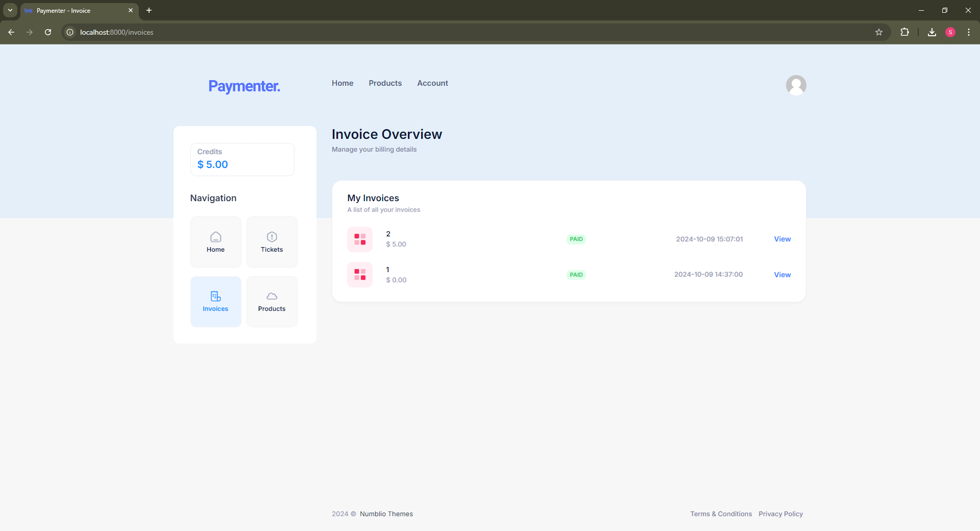Click the $ 0.00 invoice amount
Image resolution: width=980 pixels, height=531 pixels.
point(396,280)
